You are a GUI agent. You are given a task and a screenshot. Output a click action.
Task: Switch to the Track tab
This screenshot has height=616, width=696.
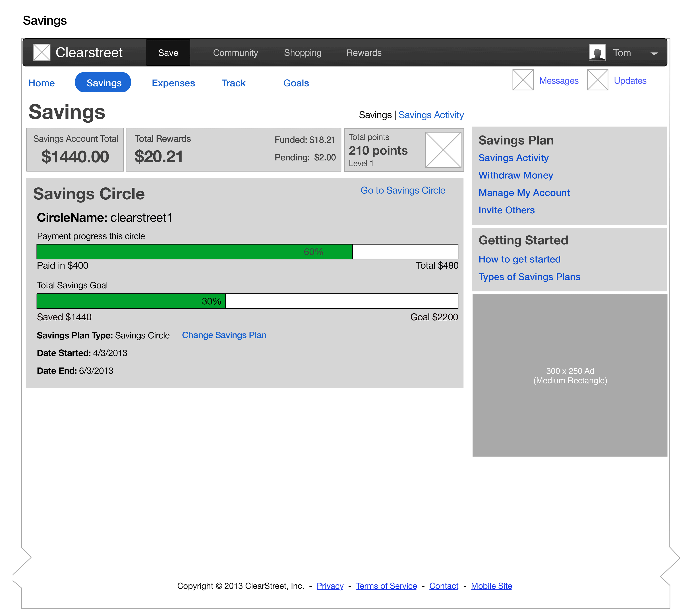click(234, 83)
